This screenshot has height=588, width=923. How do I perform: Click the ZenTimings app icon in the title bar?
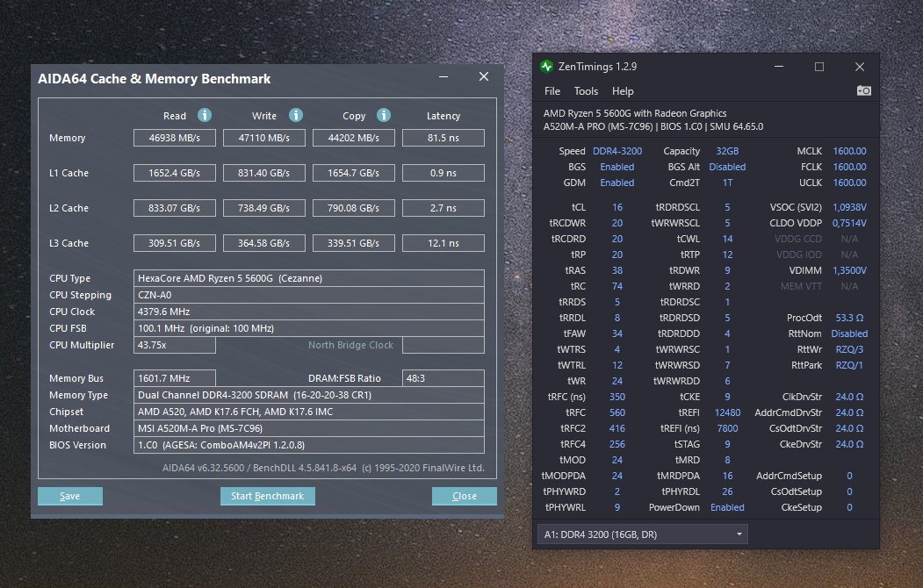pos(547,67)
